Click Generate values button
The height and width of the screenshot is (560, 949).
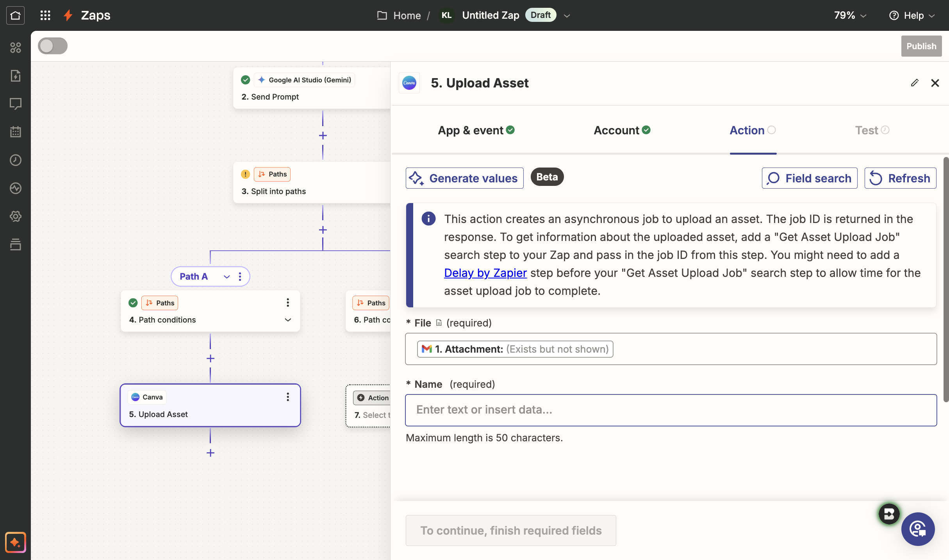point(464,178)
